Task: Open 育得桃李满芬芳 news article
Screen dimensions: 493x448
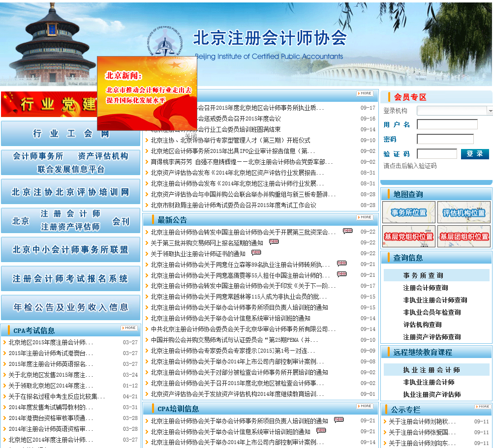Action: (242, 162)
